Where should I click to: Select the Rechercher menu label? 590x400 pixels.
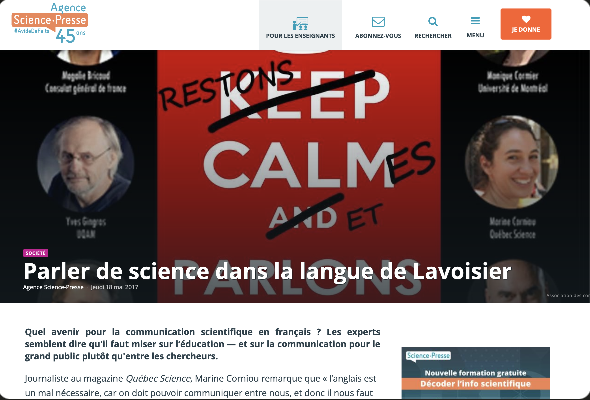(433, 36)
